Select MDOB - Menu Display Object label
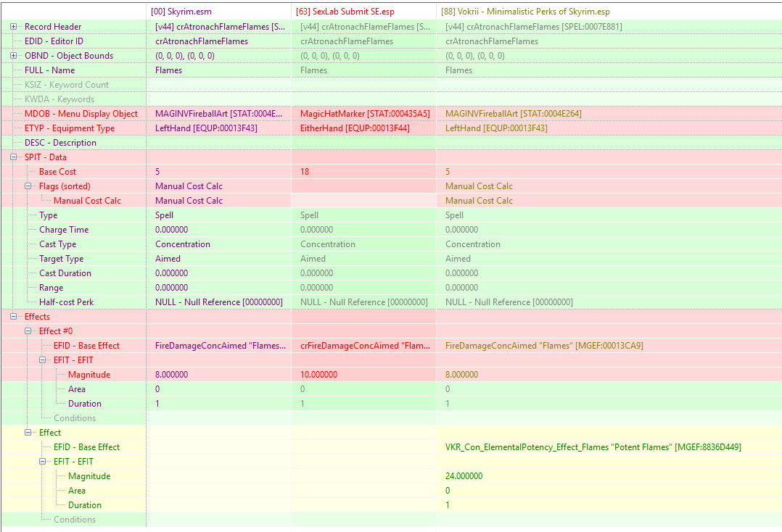Screen dimensions: 782x532 click(81, 114)
